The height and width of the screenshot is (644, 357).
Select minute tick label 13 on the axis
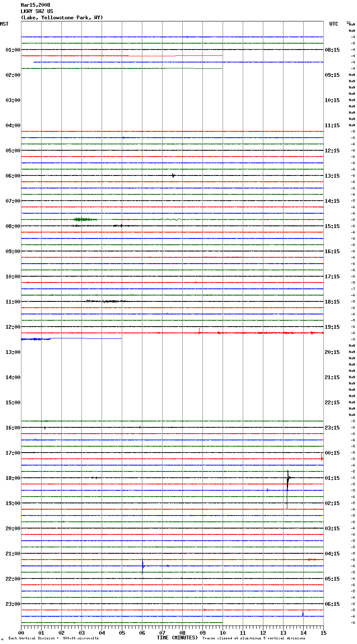tap(283, 633)
